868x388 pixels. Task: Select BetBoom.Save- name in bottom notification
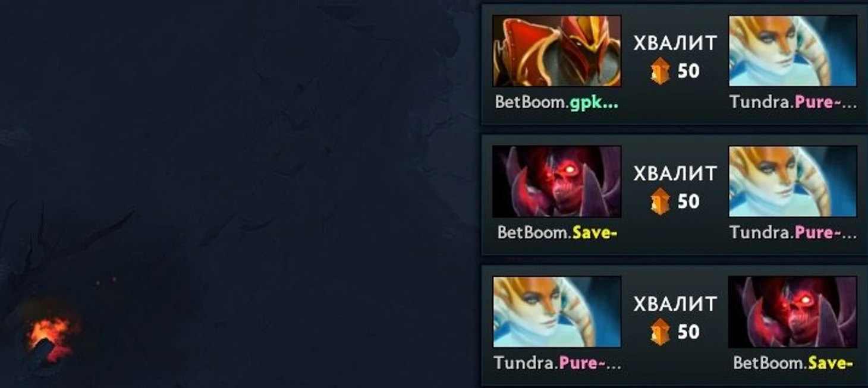coord(793,362)
